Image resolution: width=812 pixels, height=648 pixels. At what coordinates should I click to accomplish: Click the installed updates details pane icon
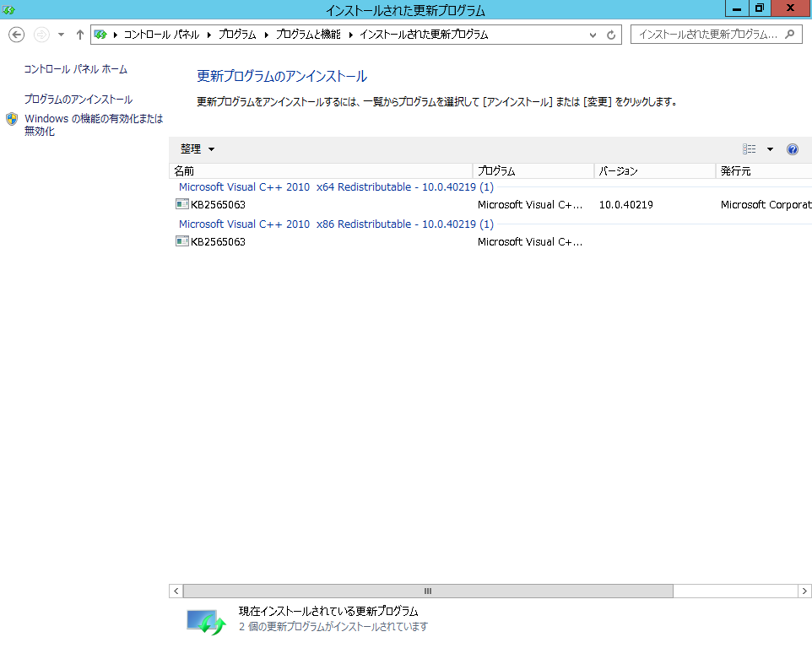(x=206, y=622)
